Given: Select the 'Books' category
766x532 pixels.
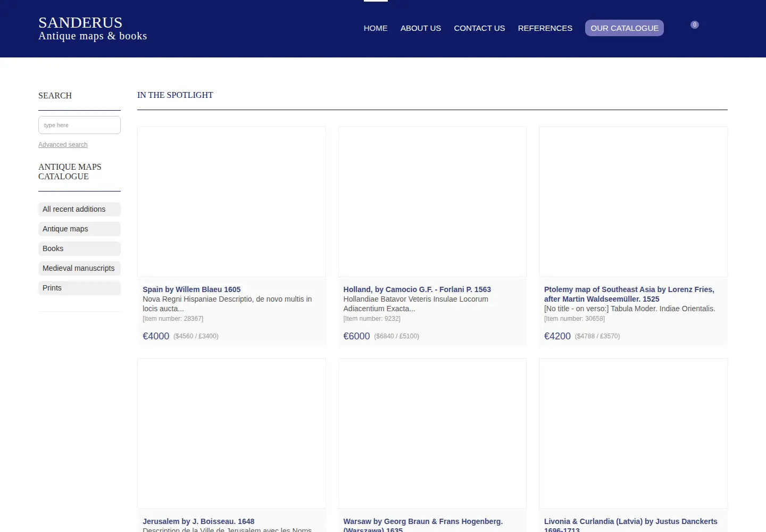Looking at the screenshot, I should click(79, 248).
